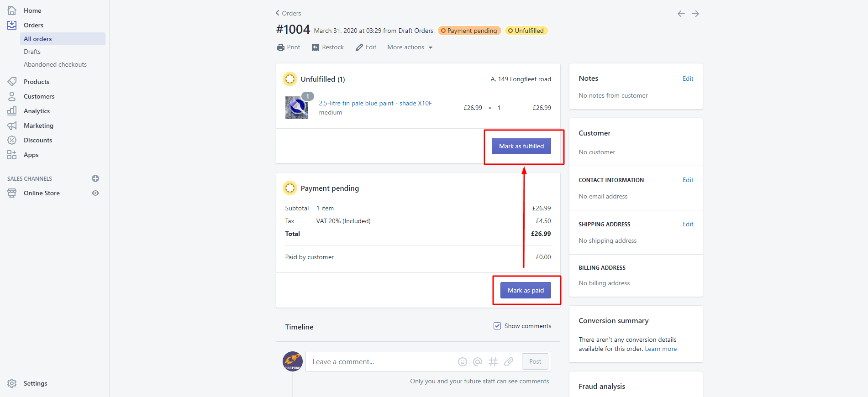The image size is (868, 397).
Task: Open Discounts menu item
Action: click(x=38, y=140)
